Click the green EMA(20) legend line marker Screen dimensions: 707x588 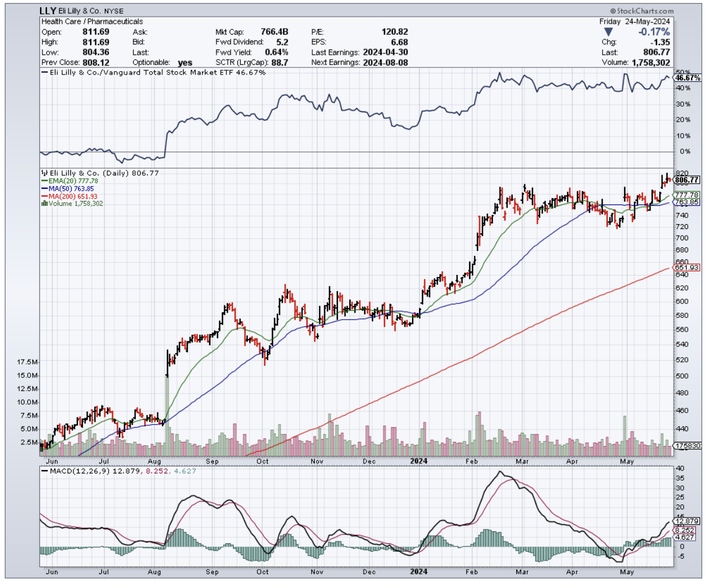(x=43, y=181)
